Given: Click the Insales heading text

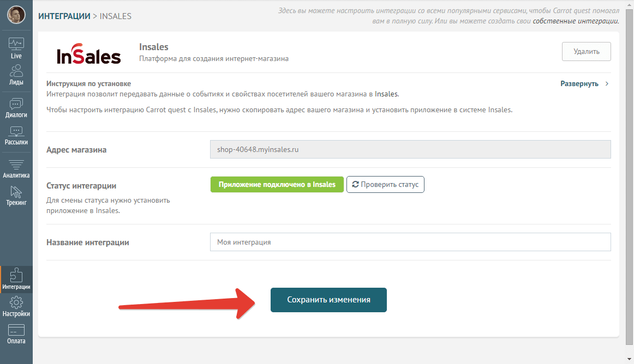Looking at the screenshot, I should point(154,47).
